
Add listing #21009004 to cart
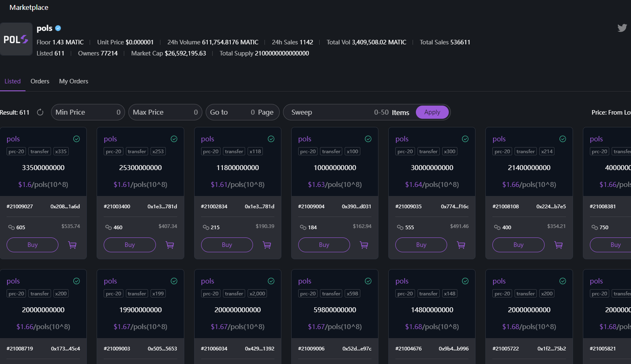click(364, 245)
